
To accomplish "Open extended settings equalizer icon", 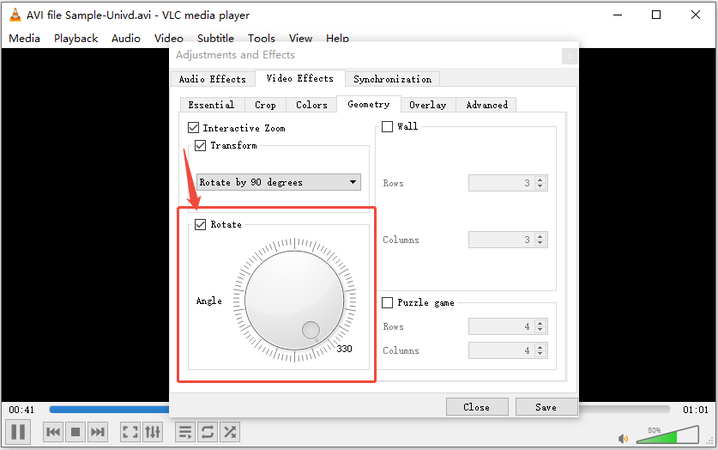I will coord(152,432).
